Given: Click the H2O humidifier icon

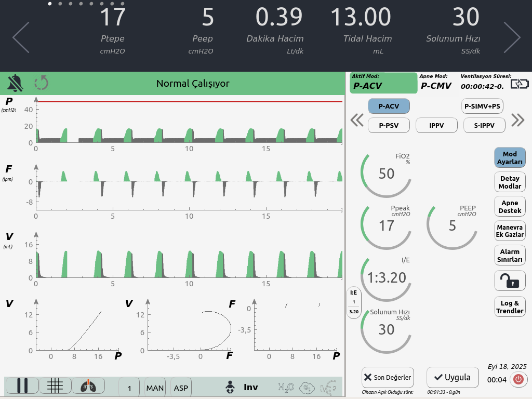Looking at the screenshot, I should click(286, 388).
